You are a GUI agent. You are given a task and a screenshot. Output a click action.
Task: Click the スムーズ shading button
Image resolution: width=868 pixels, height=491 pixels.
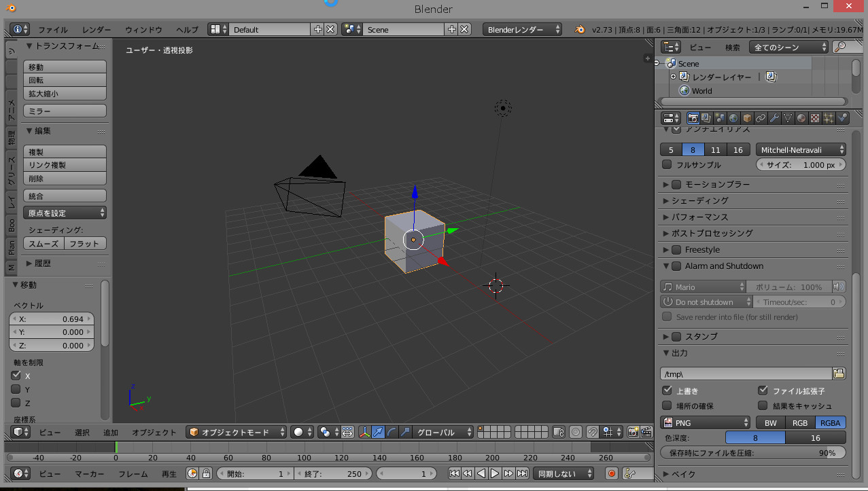[x=44, y=243]
